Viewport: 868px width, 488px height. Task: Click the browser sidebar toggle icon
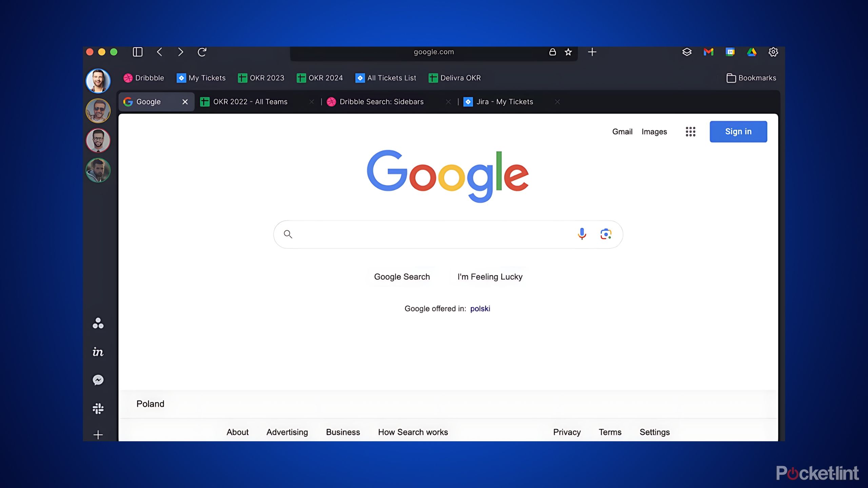[138, 52]
